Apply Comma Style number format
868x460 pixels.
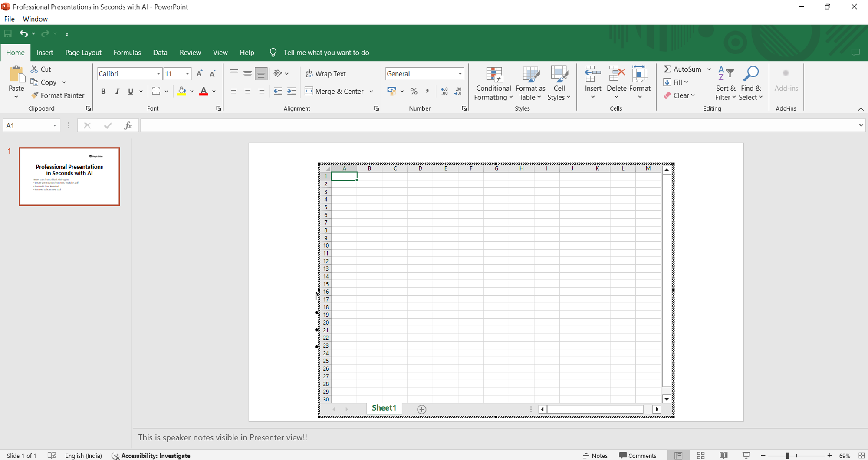[427, 91]
